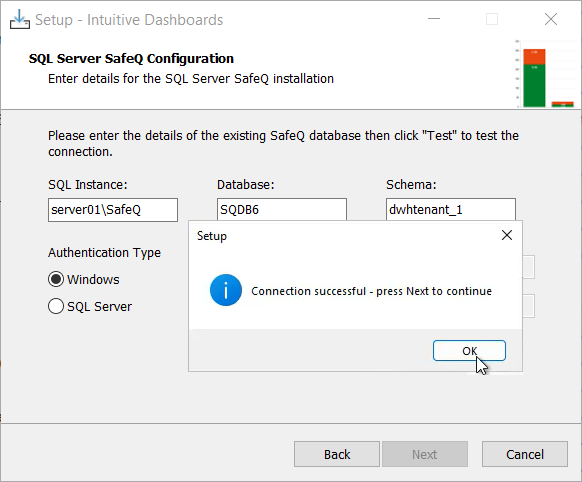Click the Next button
This screenshot has width=582, height=482.
425,454
